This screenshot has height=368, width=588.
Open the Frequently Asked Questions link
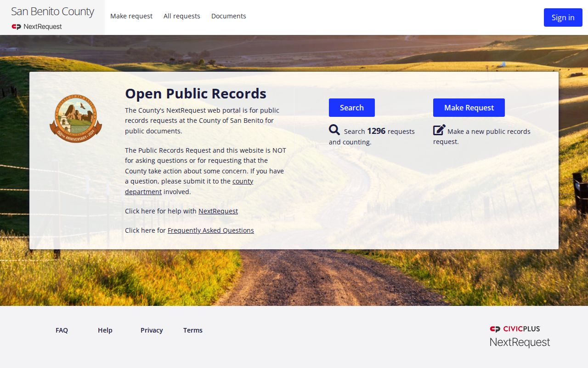[x=211, y=230]
